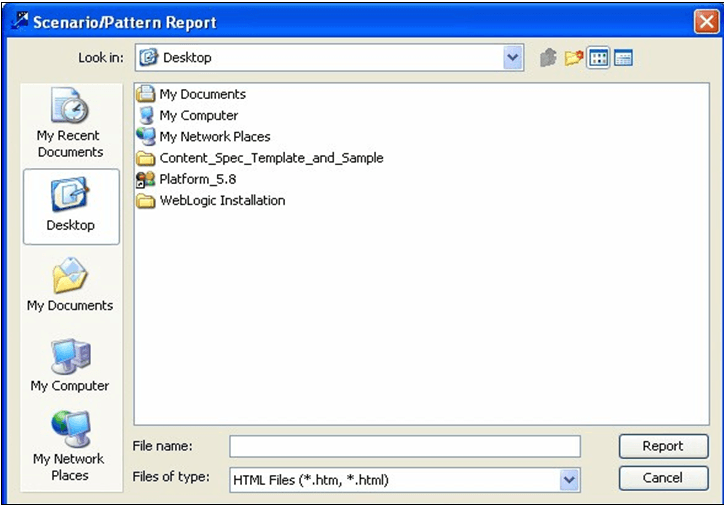Select WebLogic Installation folder icon
Viewport: 724px width, 505px height.
coord(146,200)
